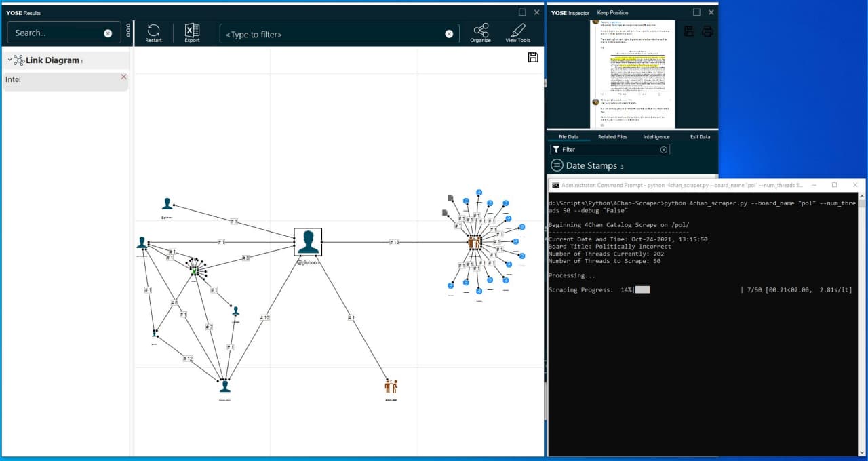Clear the Search box using the circled X
This screenshot has height=461, width=868.
coord(108,32)
